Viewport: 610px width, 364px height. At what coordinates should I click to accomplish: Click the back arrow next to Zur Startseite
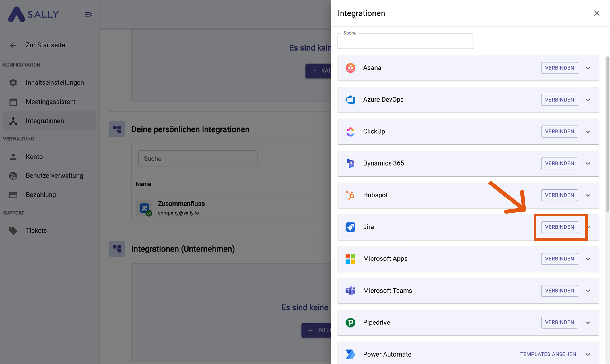[13, 45]
